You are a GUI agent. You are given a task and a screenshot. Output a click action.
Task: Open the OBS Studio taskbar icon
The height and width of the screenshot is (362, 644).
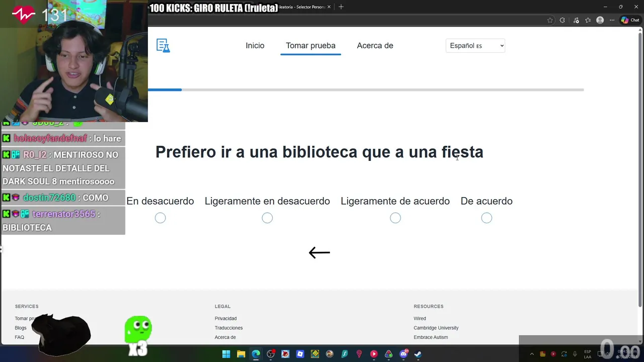271,354
